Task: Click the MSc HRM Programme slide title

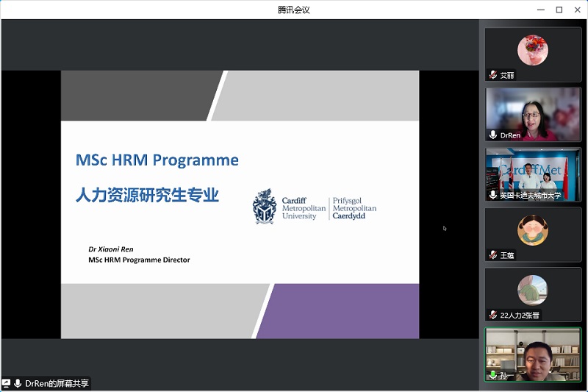Action: coord(157,160)
